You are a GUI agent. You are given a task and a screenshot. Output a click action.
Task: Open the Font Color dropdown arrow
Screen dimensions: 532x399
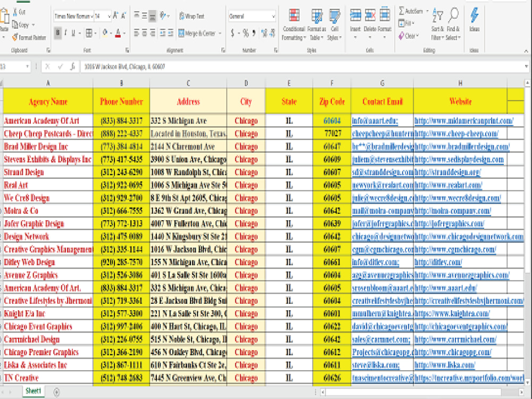pos(124,33)
